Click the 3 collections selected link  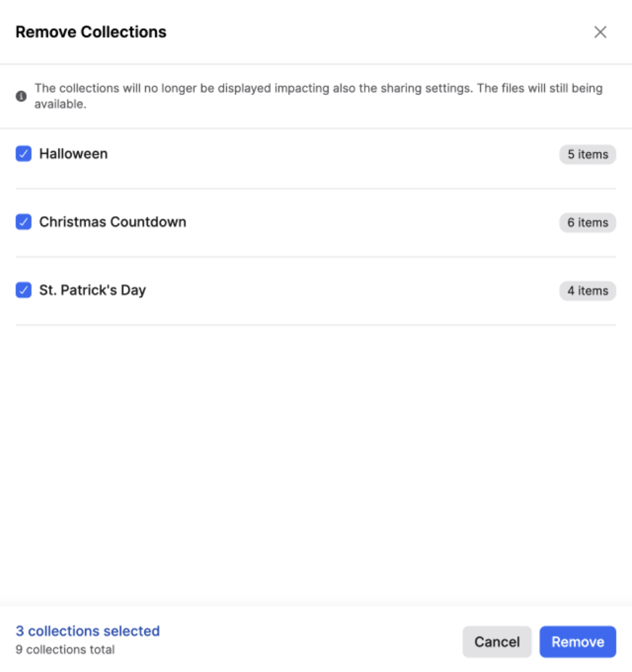[x=88, y=631]
